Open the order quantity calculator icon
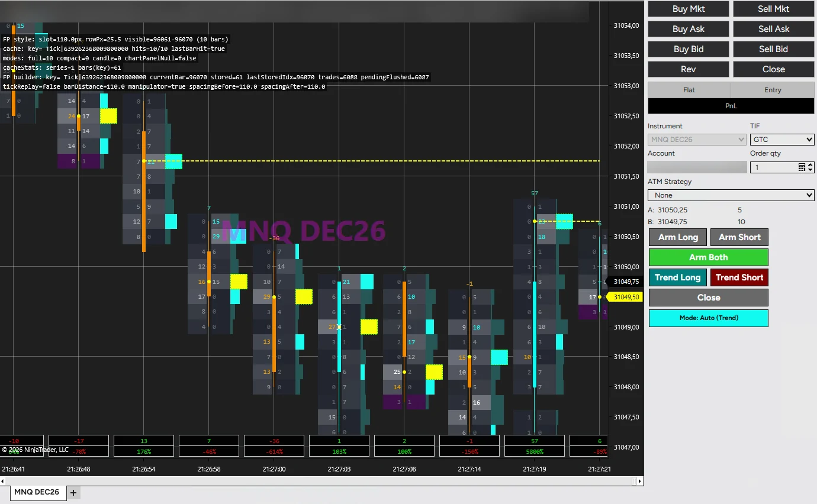Screen dimensions: 817x504 [x=802, y=167]
